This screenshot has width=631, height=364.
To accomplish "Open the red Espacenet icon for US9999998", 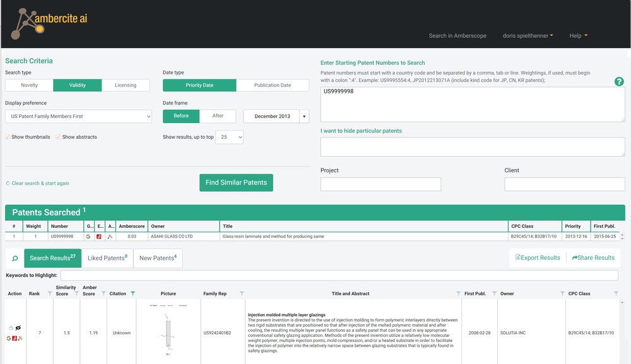I will (x=99, y=237).
